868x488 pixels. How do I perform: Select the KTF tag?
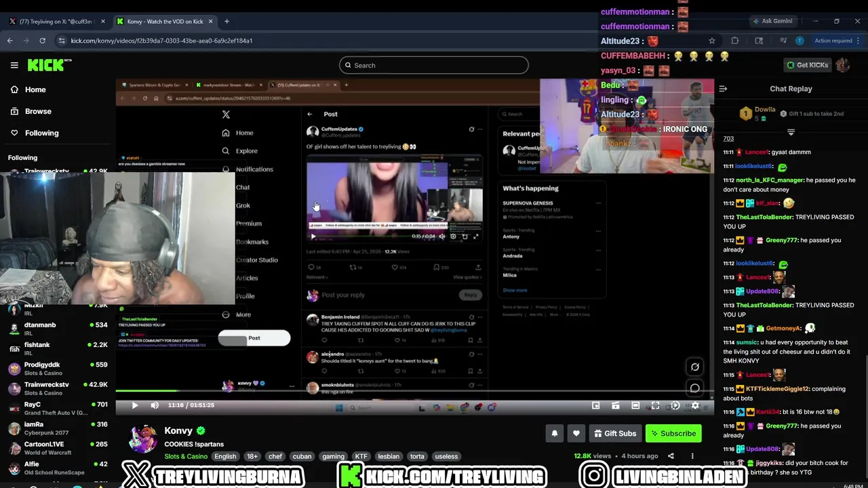tap(361, 456)
